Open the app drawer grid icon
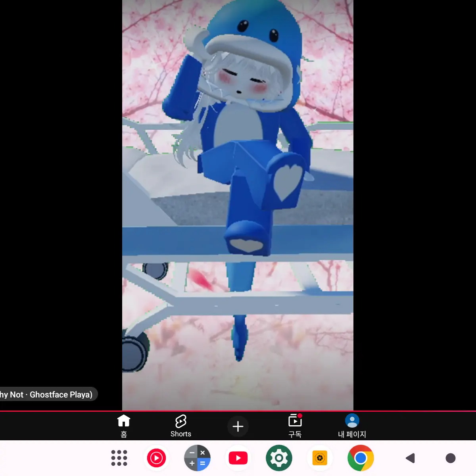This screenshot has height=476, width=476. point(119,458)
